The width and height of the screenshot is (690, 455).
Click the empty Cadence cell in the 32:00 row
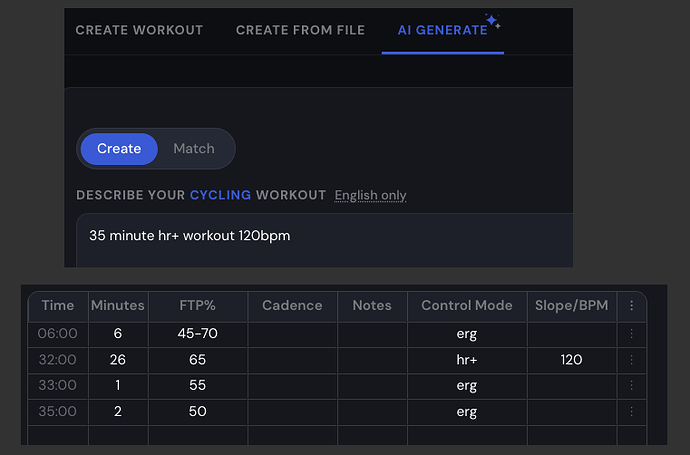pos(292,360)
